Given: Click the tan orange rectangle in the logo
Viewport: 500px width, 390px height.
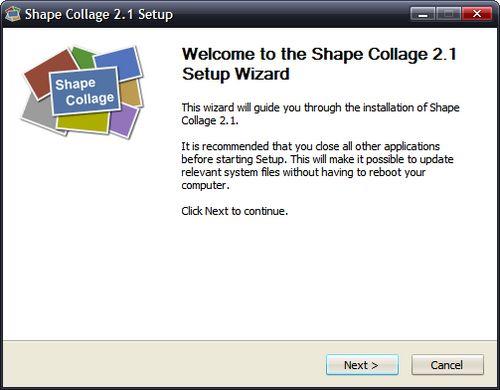Looking at the screenshot, I should (x=131, y=93).
